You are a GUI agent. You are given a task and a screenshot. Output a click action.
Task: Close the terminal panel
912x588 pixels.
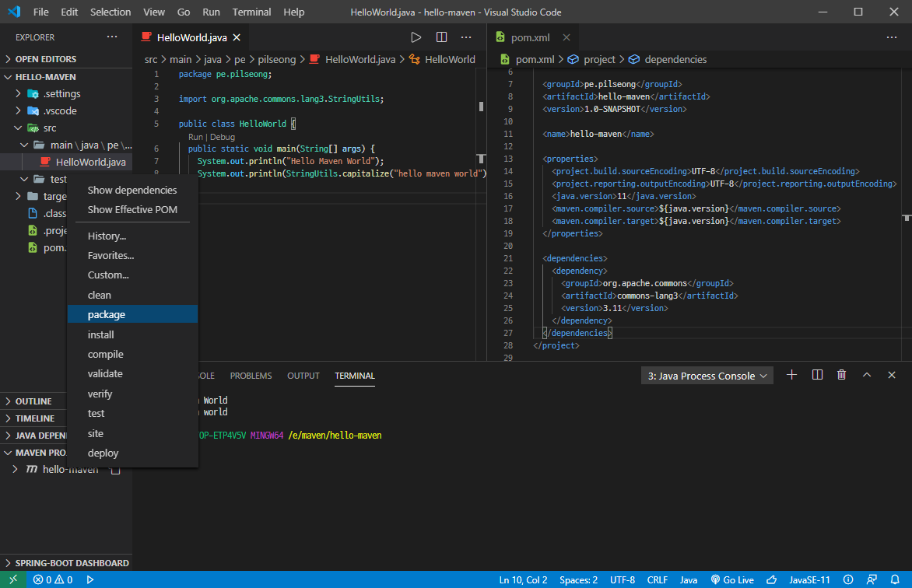pos(892,375)
